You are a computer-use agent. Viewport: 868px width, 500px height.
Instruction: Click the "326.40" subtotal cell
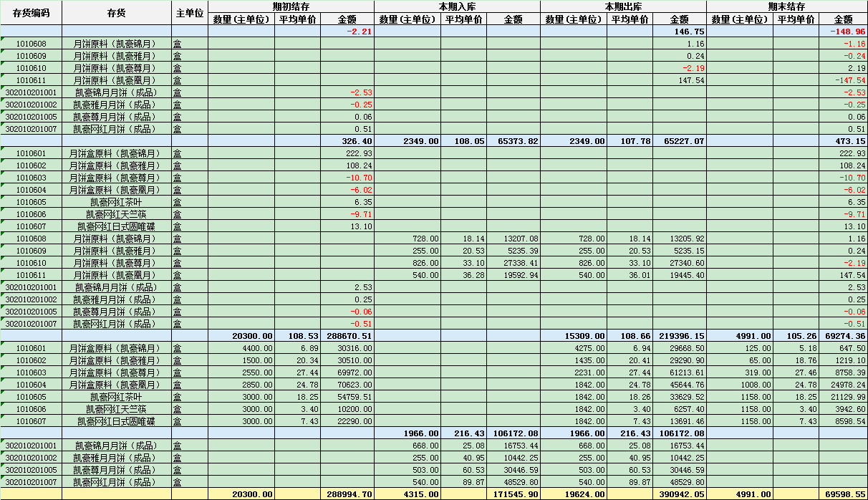346,141
